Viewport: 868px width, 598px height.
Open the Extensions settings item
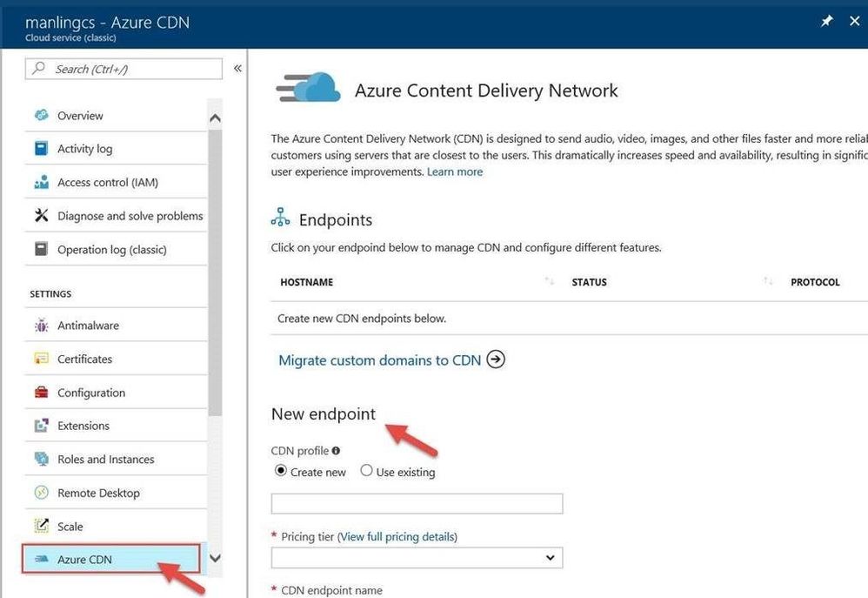pos(116,426)
